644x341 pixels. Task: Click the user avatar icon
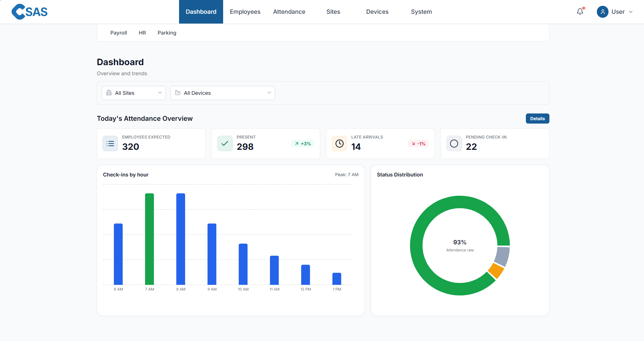click(x=602, y=12)
